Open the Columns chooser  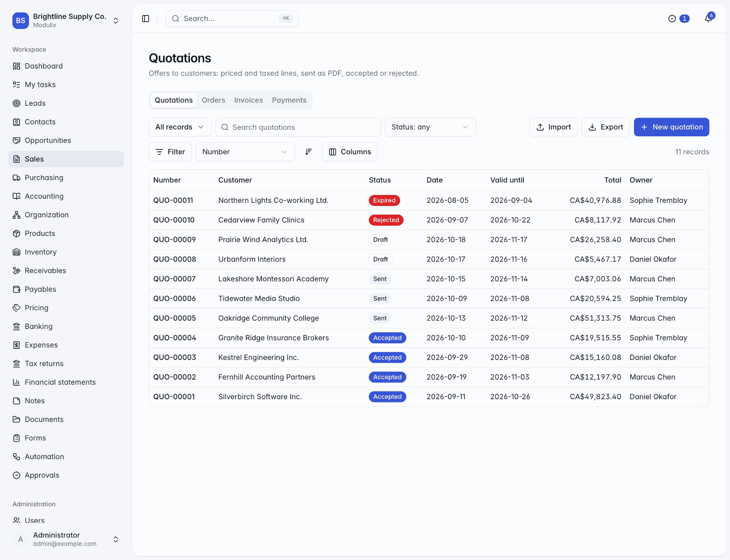[x=350, y=152]
